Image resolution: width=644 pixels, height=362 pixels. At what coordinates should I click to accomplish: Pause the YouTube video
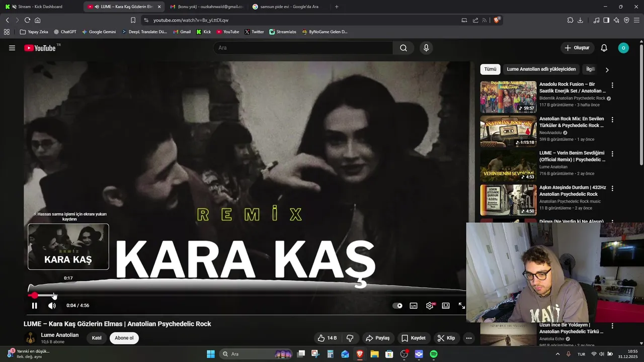pyautogui.click(x=34, y=306)
